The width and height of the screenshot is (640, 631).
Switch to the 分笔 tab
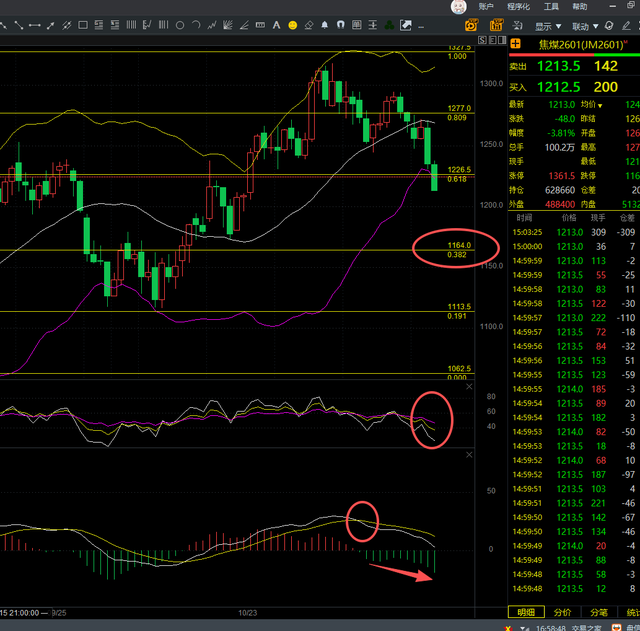[x=599, y=612]
